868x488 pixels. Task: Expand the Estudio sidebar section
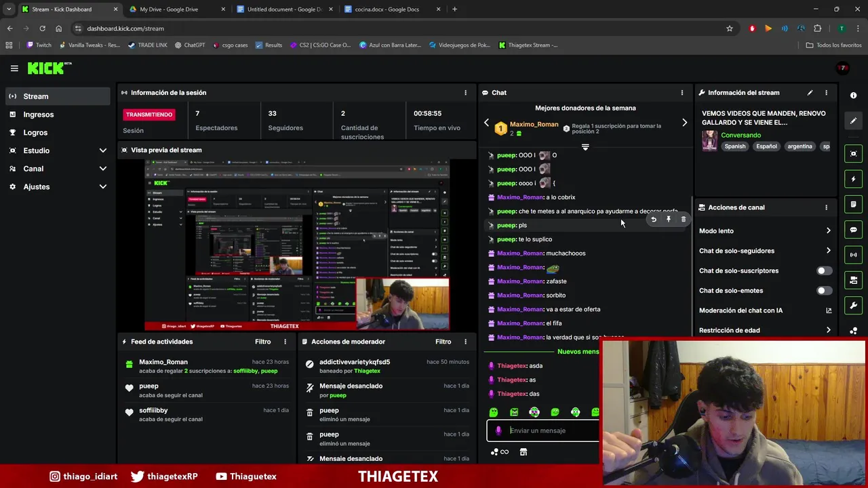[x=58, y=150]
